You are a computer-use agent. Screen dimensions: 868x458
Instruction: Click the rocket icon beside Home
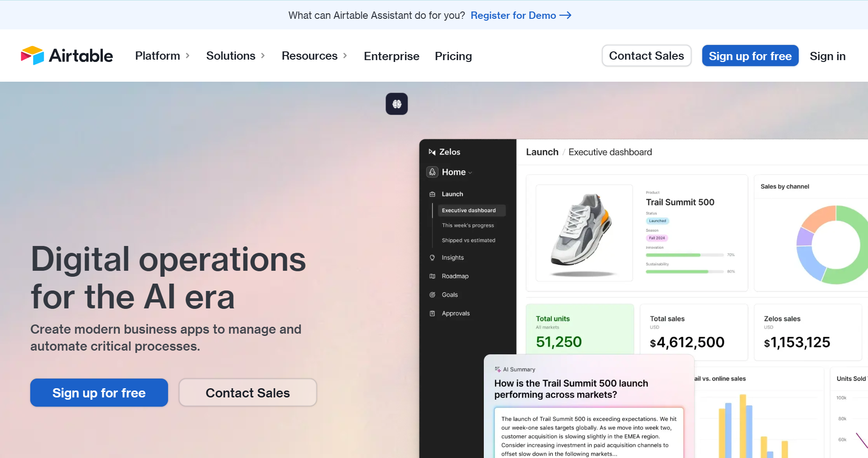(x=432, y=172)
